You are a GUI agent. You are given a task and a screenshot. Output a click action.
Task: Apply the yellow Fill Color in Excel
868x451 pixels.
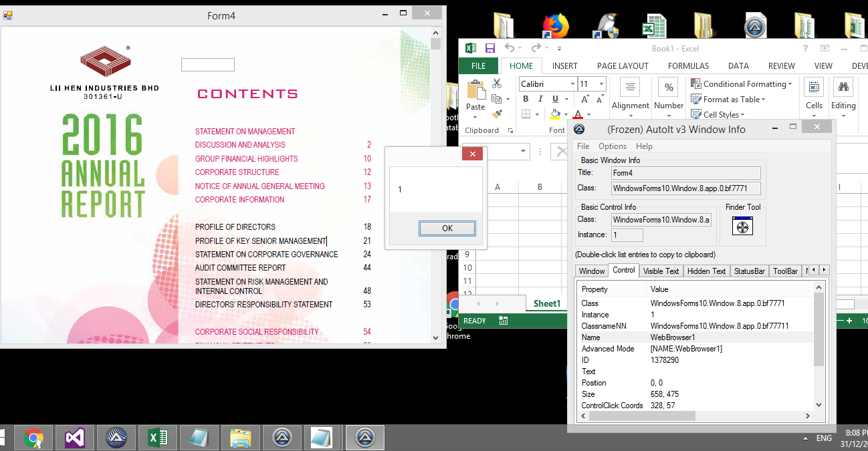(555, 114)
